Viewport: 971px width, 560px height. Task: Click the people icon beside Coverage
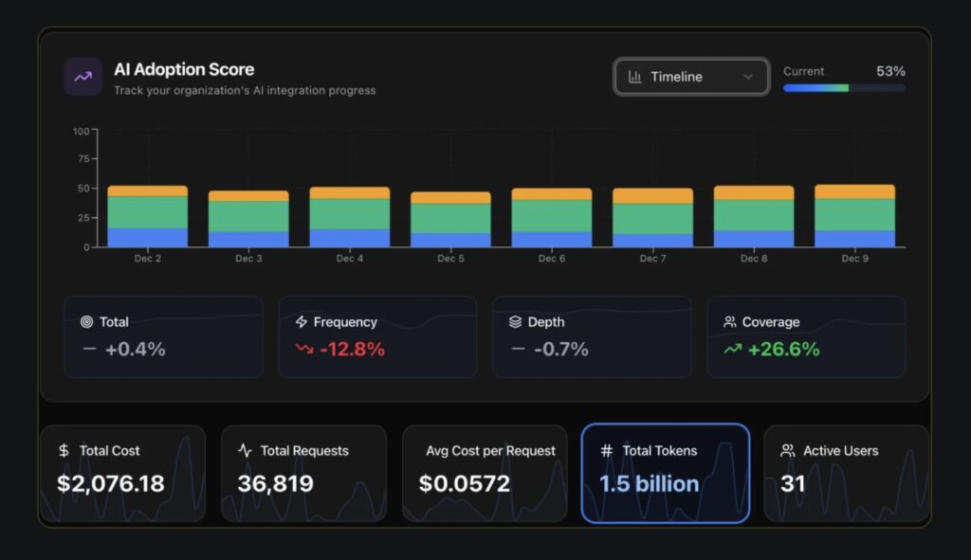coord(730,322)
